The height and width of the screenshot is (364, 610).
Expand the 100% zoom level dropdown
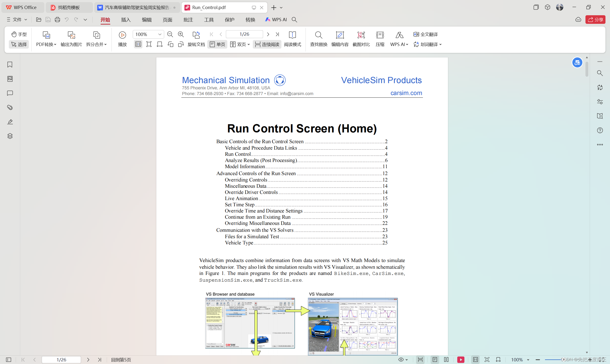(x=160, y=34)
